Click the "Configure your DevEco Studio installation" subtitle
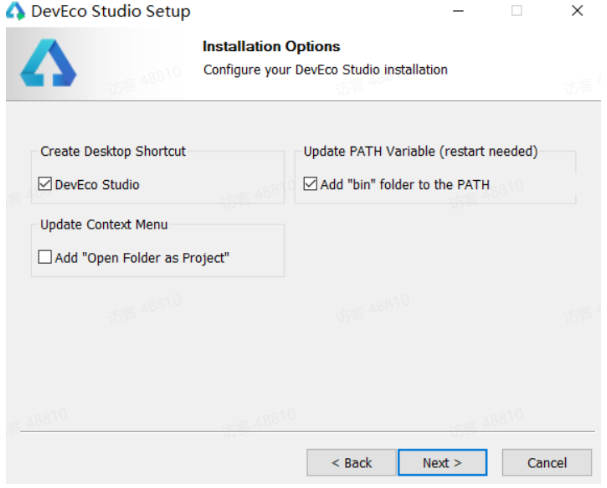The image size is (607, 488). tap(325, 70)
